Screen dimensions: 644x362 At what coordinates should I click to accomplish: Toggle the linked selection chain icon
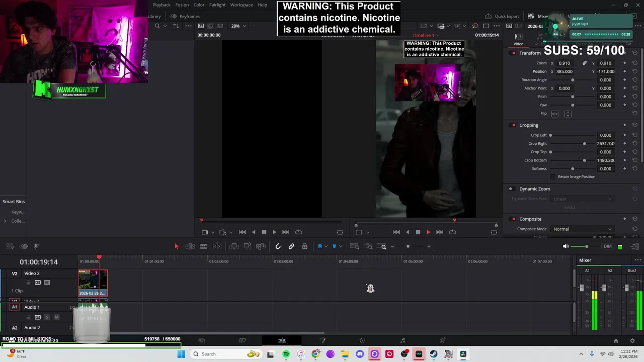[291, 246]
